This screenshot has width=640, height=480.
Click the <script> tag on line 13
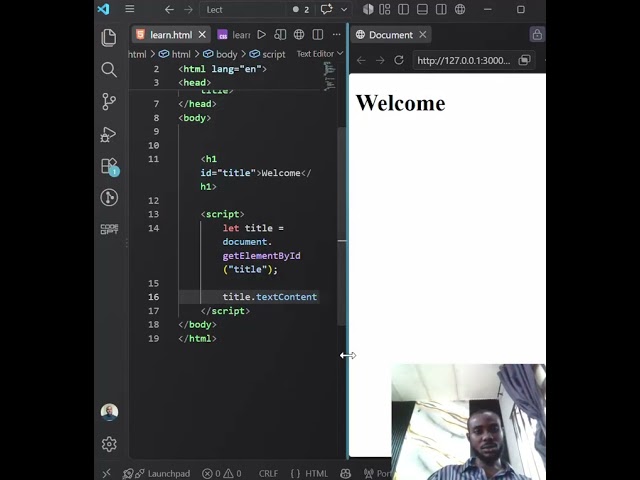222,214
